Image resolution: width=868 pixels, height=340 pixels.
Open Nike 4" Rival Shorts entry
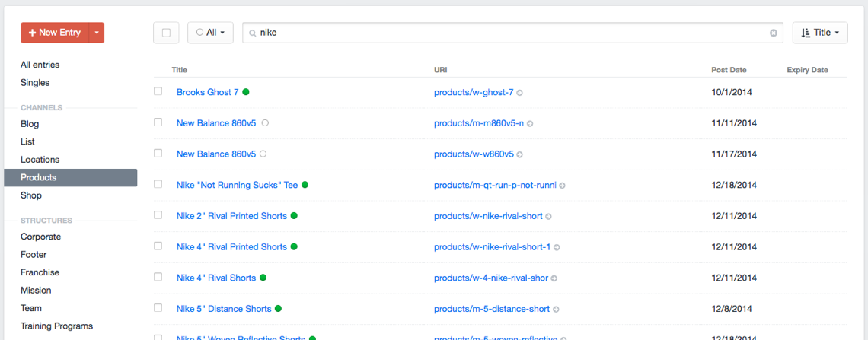[x=216, y=278]
